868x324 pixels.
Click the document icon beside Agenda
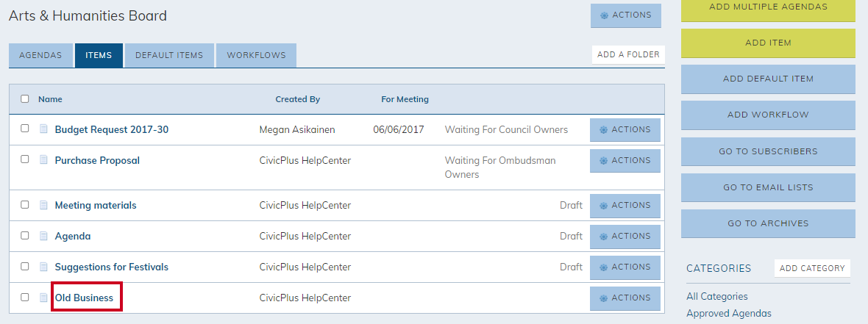pyautogui.click(x=43, y=236)
